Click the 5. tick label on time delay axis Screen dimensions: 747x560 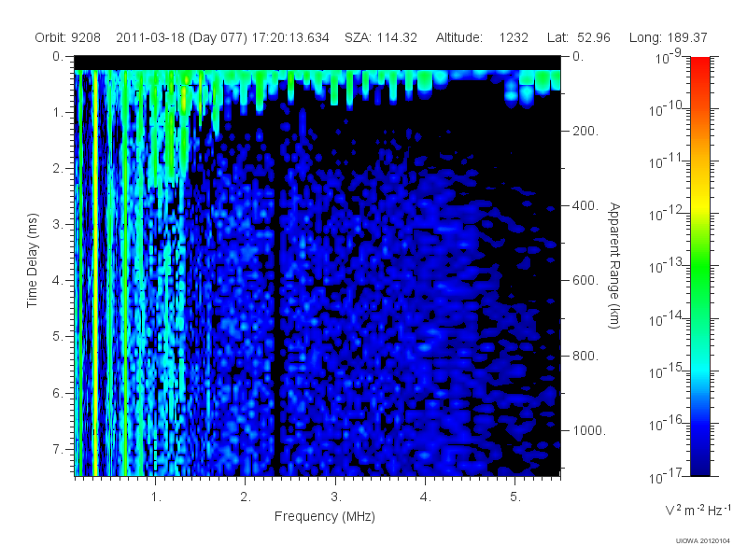pyautogui.click(x=58, y=336)
